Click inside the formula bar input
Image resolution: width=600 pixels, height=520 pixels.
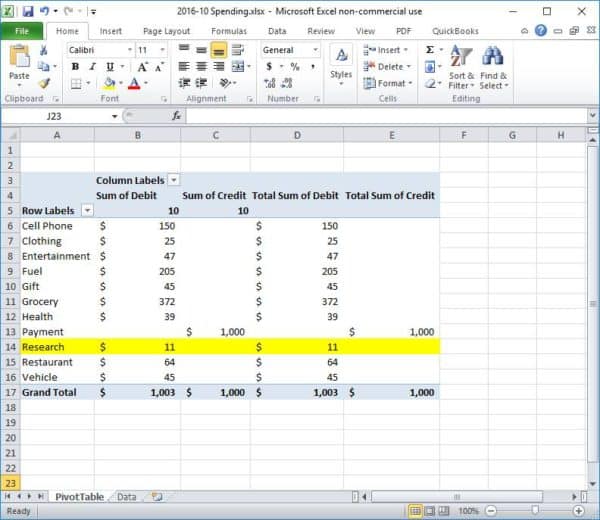coord(386,116)
